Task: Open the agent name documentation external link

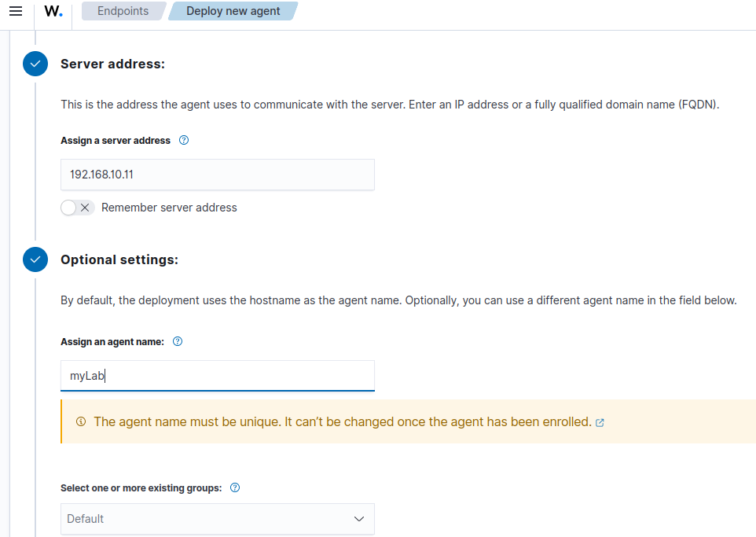Action: (x=600, y=422)
